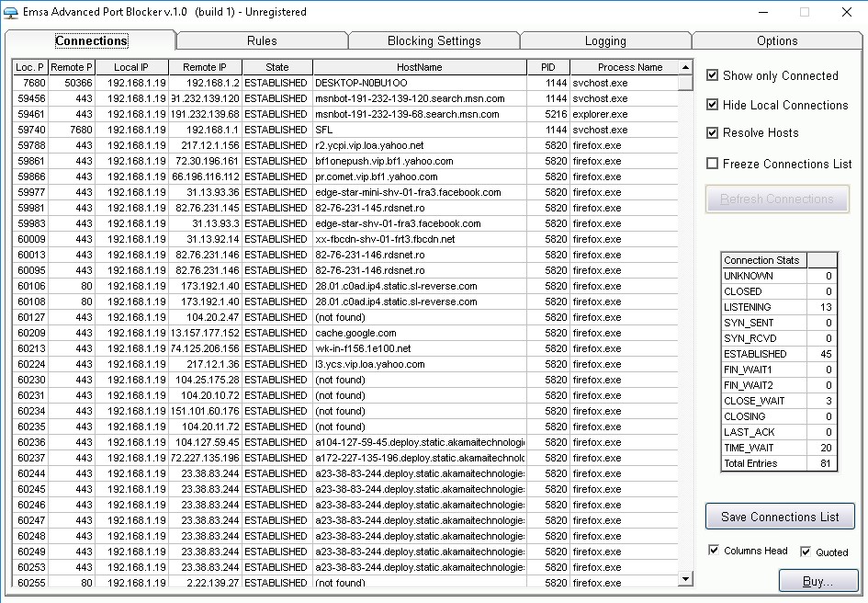Sort by the Remote IP column header
Screen dimensions: 868x603
[x=204, y=66]
